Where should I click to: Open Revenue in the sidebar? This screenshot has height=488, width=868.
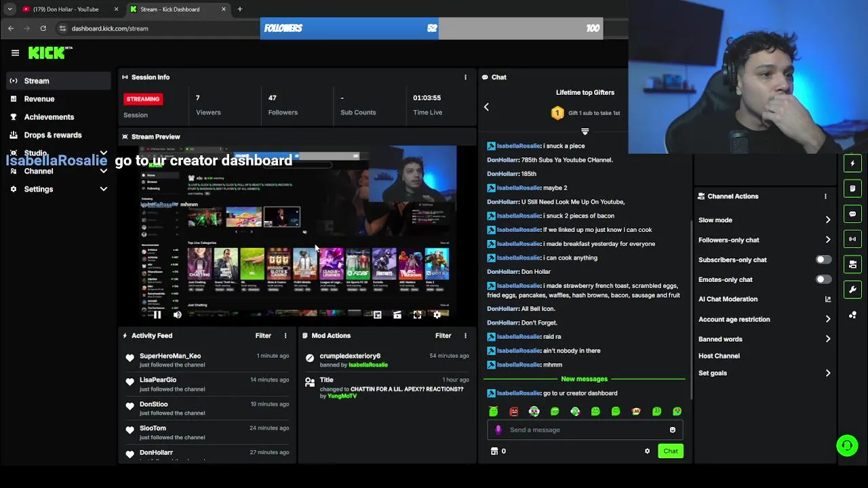point(58,99)
